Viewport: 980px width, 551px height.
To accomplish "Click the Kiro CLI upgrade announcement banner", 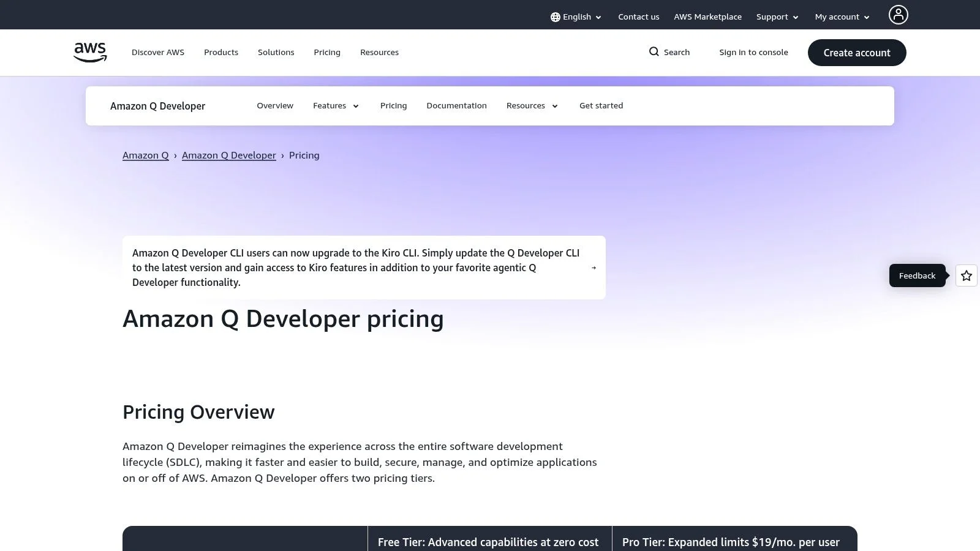I will pyautogui.click(x=364, y=268).
